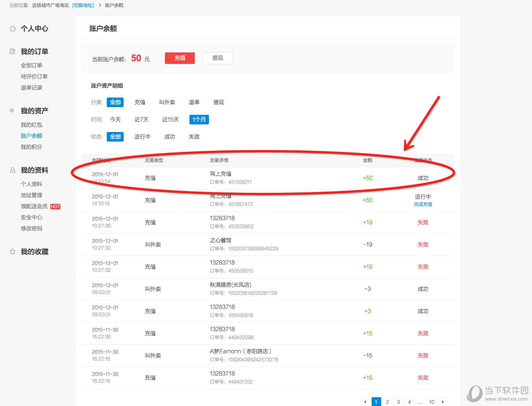Go to page 1
This screenshot has width=532, height=406.
(376, 402)
